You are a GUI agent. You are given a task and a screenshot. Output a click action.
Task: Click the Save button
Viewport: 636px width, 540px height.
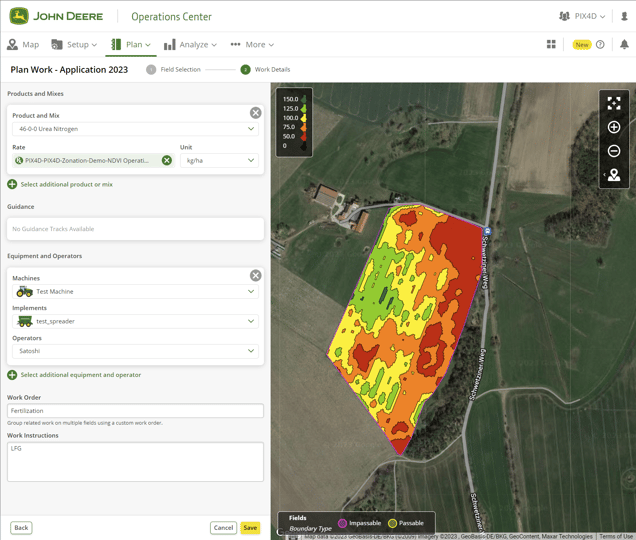click(x=250, y=528)
